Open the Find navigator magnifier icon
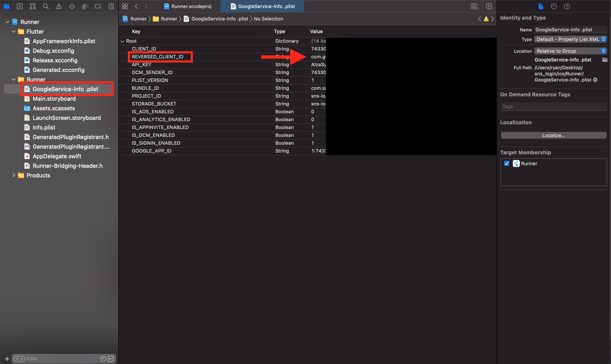Image resolution: width=611 pixels, height=364 pixels. (46, 6)
